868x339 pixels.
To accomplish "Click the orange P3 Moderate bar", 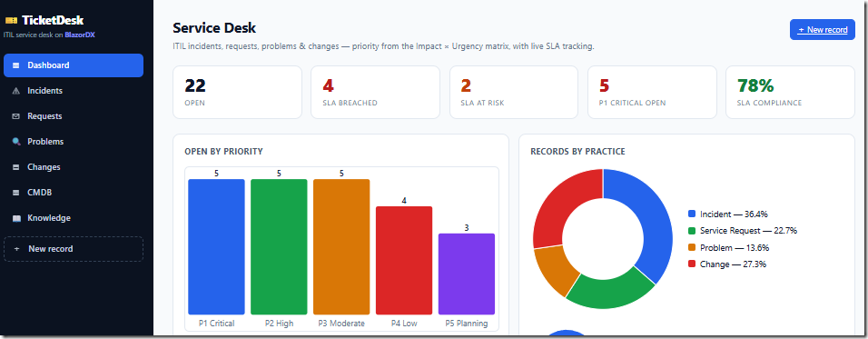I will [x=341, y=247].
